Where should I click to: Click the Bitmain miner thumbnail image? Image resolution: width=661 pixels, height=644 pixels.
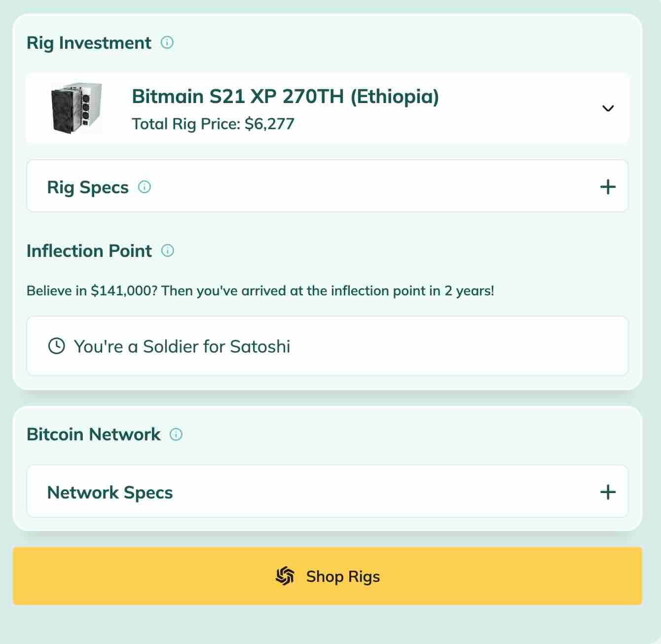(x=76, y=107)
